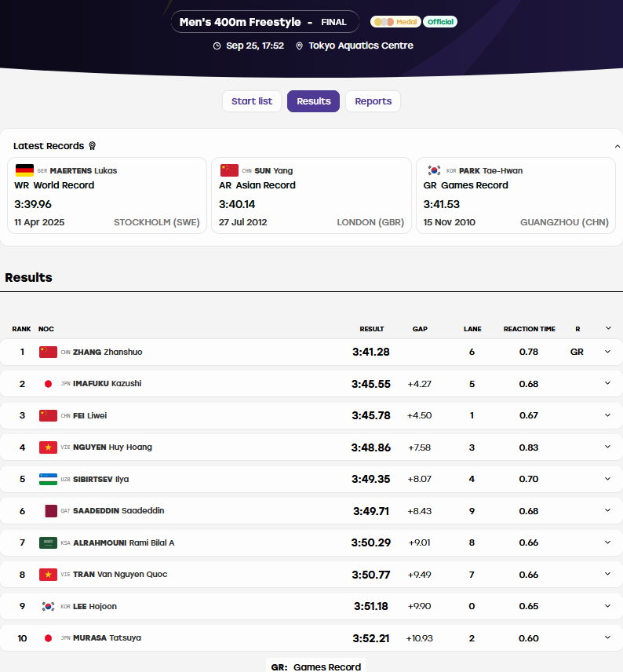Expand IMAFUKU Kazushi result row
Screen dimensions: 623x672
point(607,383)
